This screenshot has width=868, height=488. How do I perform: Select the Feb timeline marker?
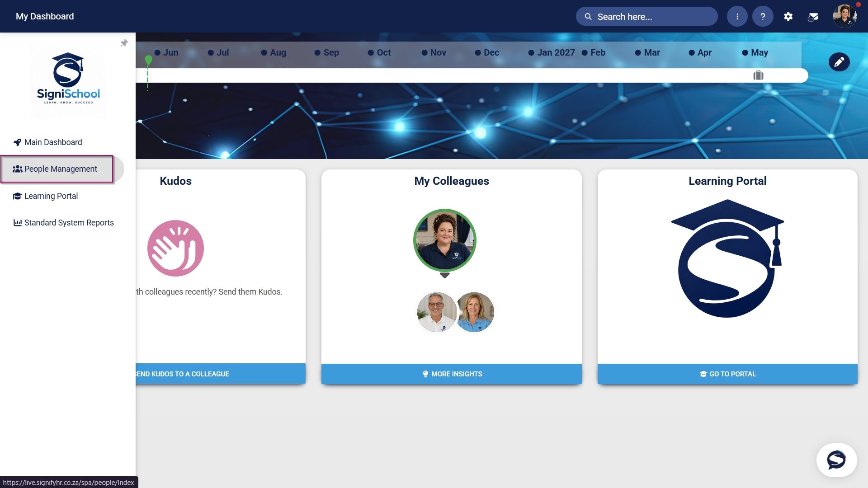593,53
